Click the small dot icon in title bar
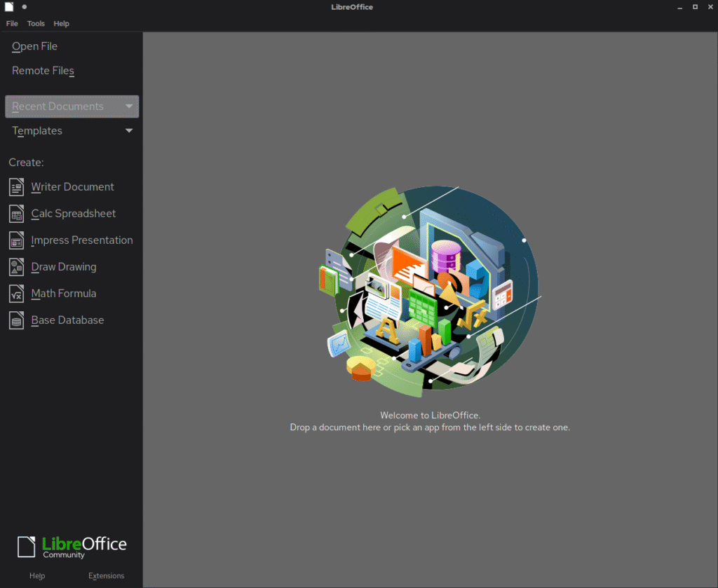718x588 pixels. pos(25,7)
